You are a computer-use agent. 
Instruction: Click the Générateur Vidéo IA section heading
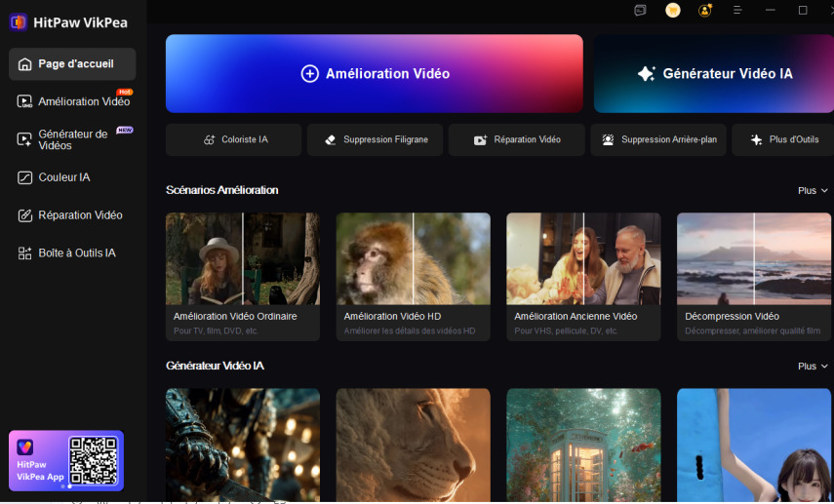click(x=215, y=366)
